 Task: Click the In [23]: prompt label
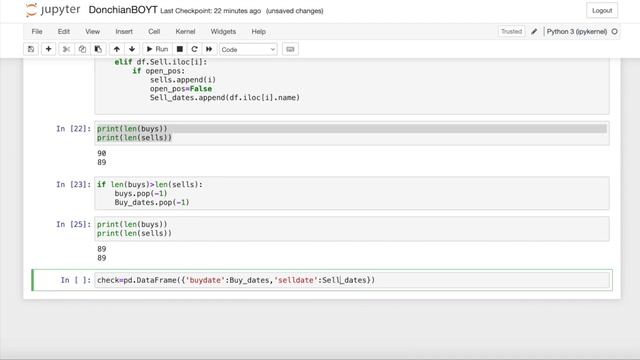point(73,184)
